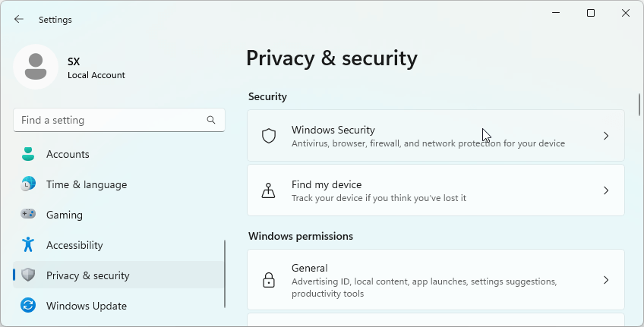Click the back arrow in Settings
The height and width of the screenshot is (327, 644).
click(x=19, y=20)
